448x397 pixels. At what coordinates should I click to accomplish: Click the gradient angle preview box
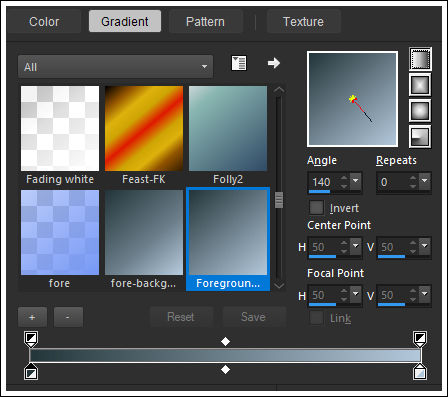[x=353, y=99]
